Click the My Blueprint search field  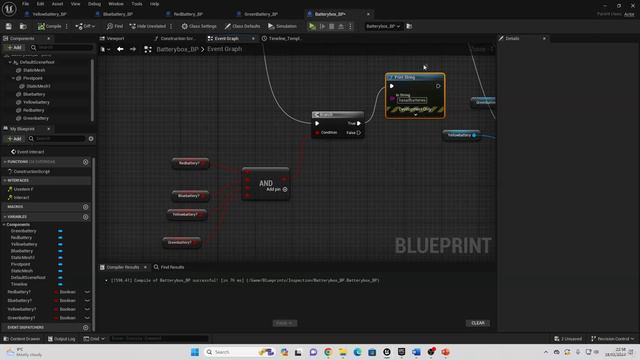tap(57, 139)
